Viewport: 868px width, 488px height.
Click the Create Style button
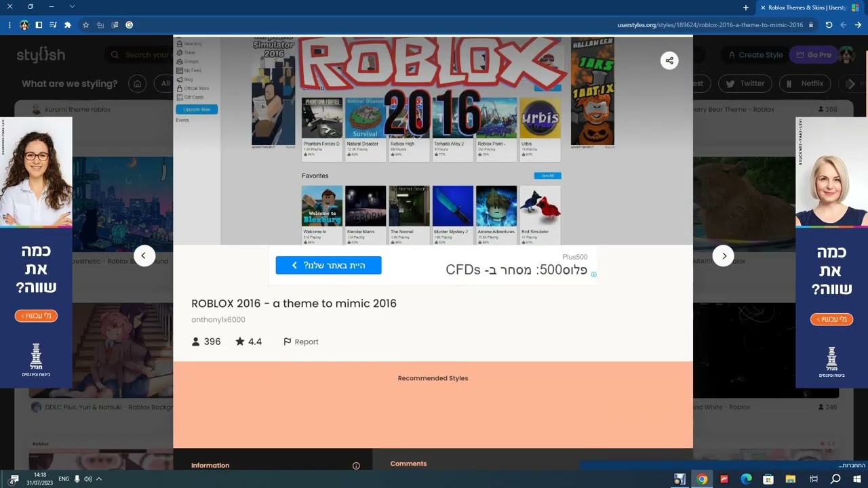[755, 55]
